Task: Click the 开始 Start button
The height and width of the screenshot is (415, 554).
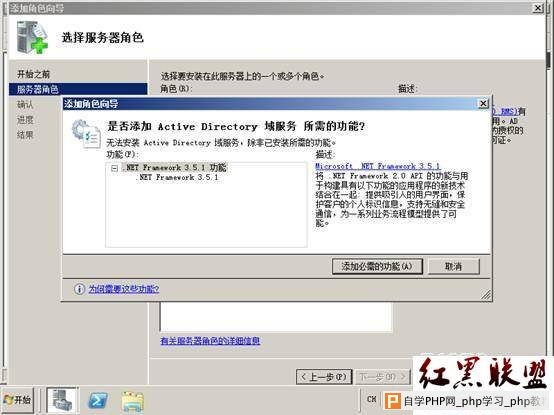Action: (x=18, y=400)
